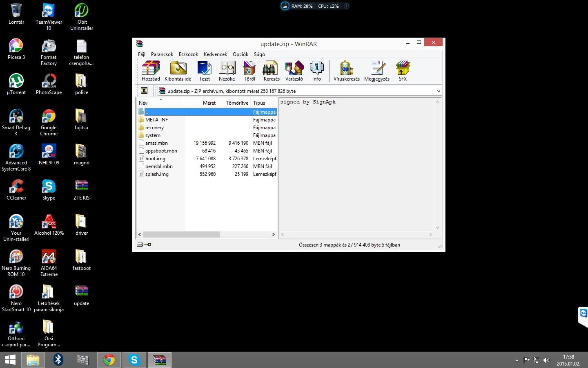This screenshot has height=368, width=588.
Task: Click the drive icon in status bar
Action: point(140,245)
